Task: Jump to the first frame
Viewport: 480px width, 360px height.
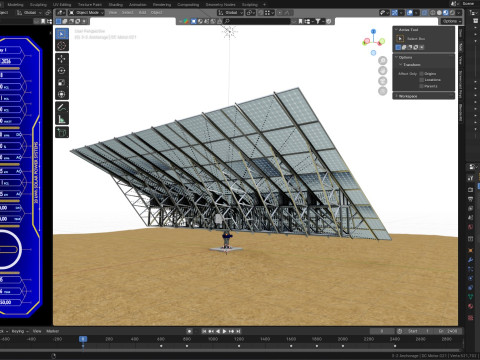Action: pos(204,331)
